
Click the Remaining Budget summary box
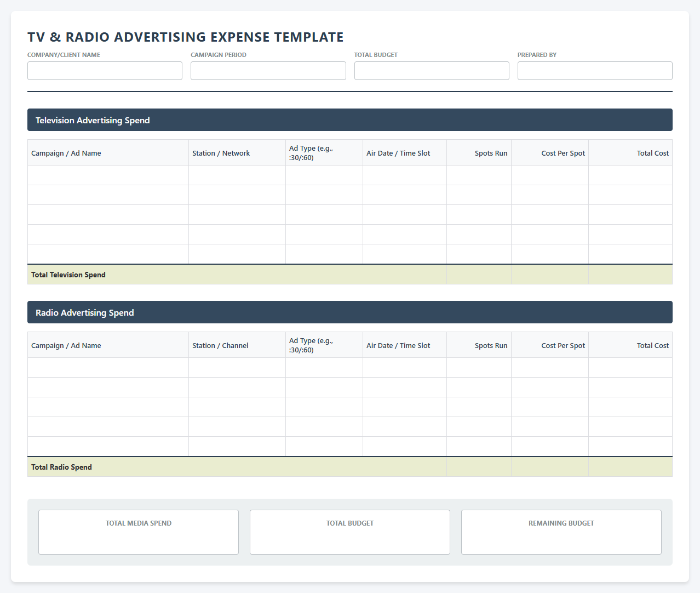[x=561, y=532]
